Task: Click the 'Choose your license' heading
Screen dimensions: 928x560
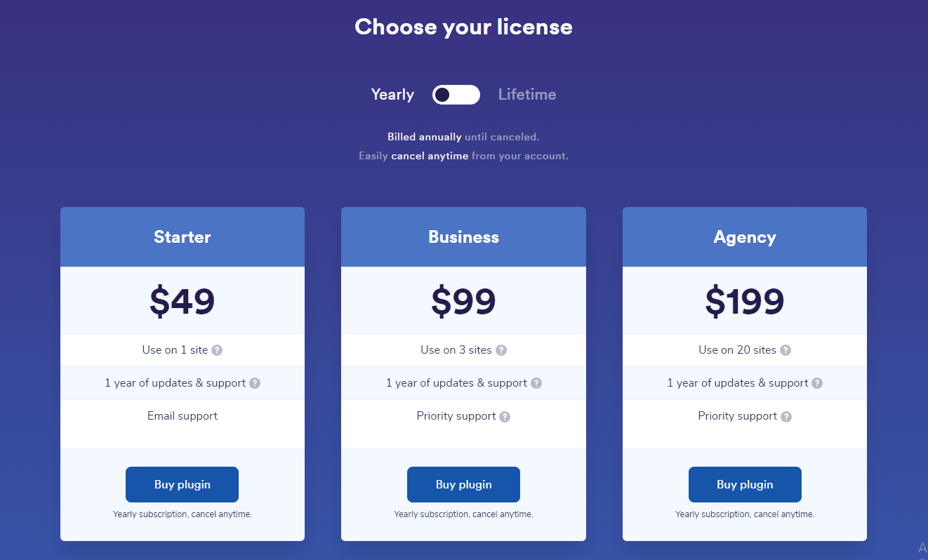Action: pos(463,27)
